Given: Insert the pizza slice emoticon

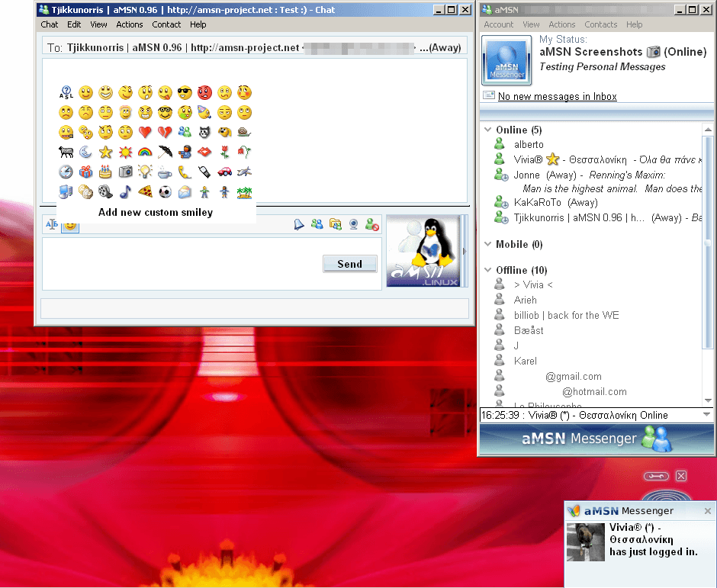Looking at the screenshot, I should click(x=145, y=192).
